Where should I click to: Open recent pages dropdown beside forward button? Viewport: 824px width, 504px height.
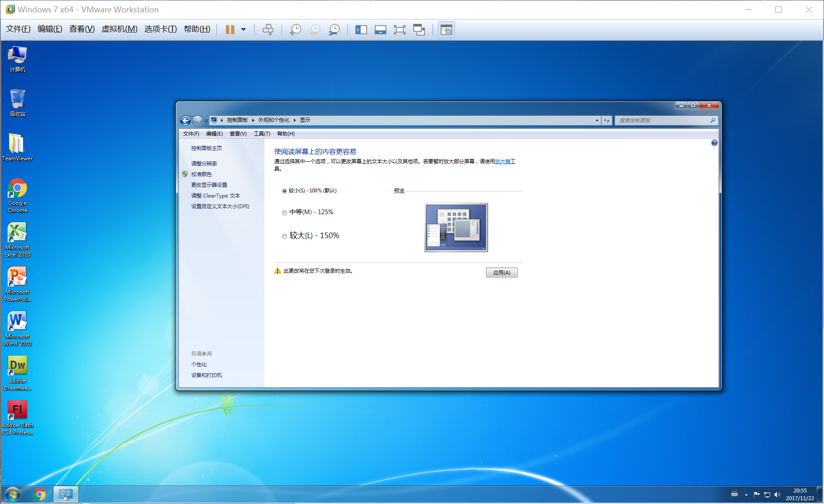[x=206, y=121]
